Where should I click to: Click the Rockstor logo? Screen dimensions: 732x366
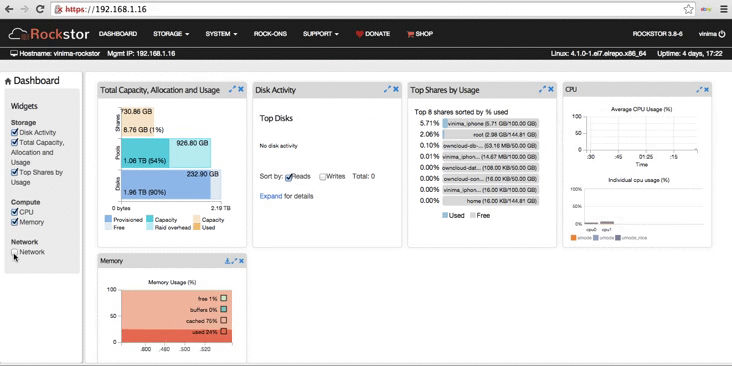tap(49, 34)
